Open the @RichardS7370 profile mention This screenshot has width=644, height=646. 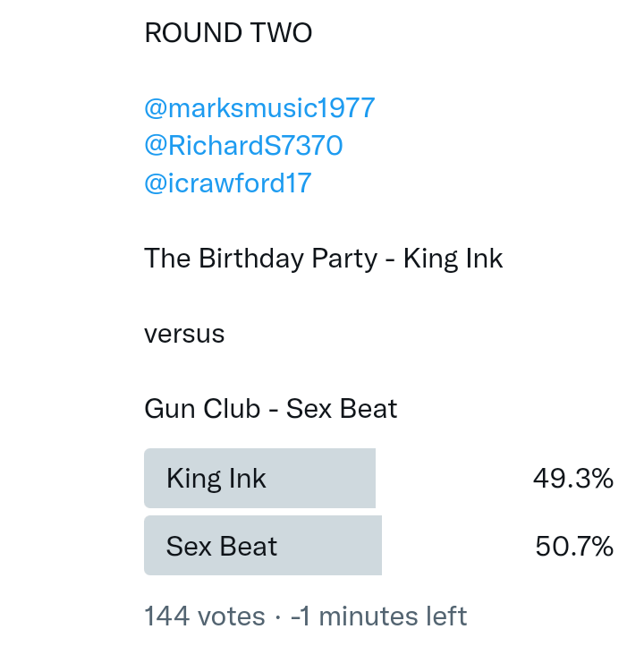click(x=243, y=146)
